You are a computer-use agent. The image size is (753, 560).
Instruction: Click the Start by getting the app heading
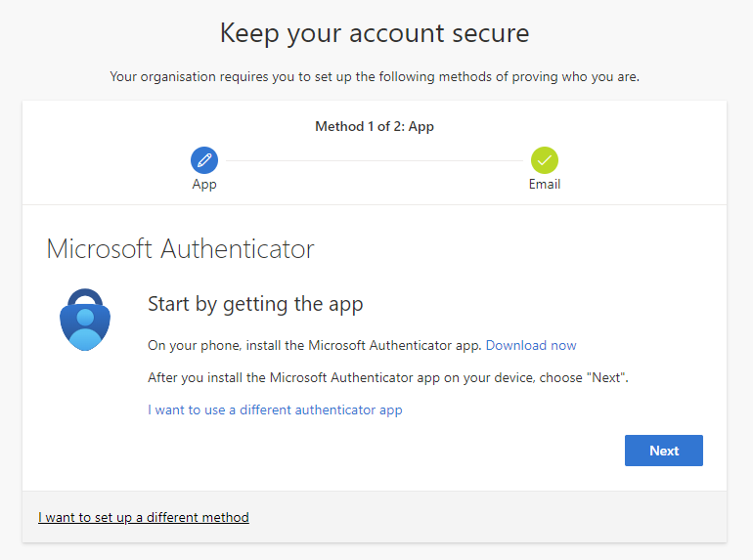point(255,304)
